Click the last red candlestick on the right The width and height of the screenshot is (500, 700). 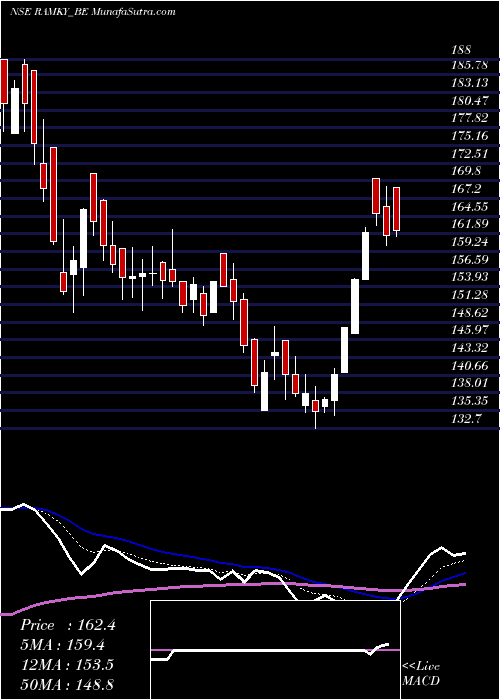tap(396, 209)
